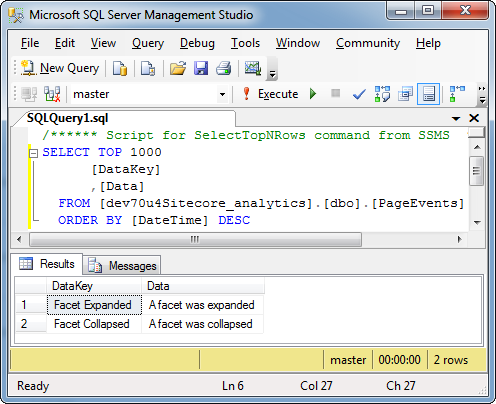Close the SQLQuery1.sql query tab
This screenshot has height=404, width=496.
point(474,118)
